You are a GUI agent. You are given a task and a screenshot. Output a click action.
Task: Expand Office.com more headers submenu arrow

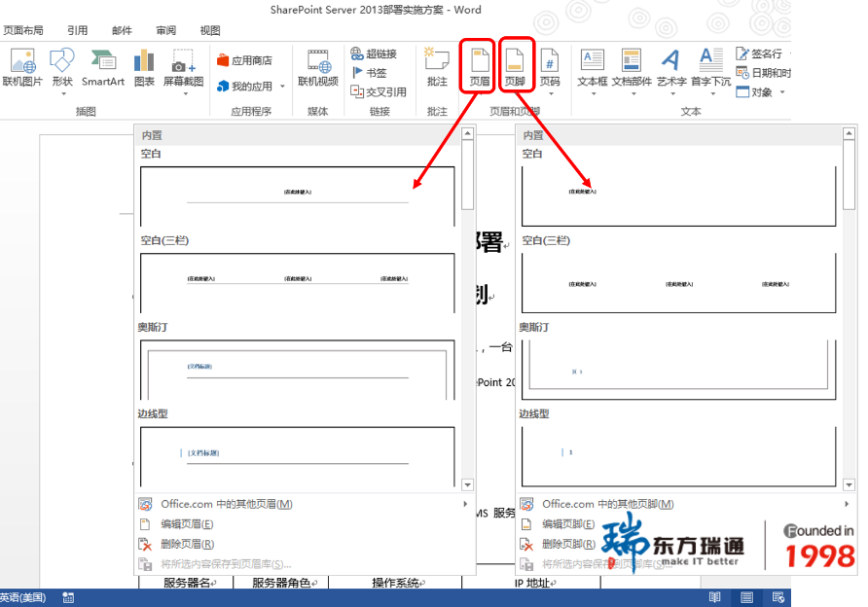click(465, 504)
